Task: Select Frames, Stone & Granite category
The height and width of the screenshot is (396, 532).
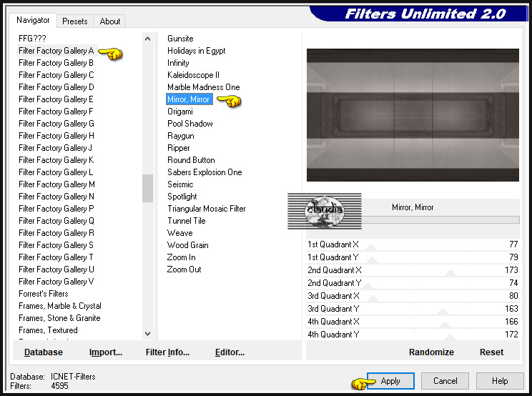Action: click(59, 318)
